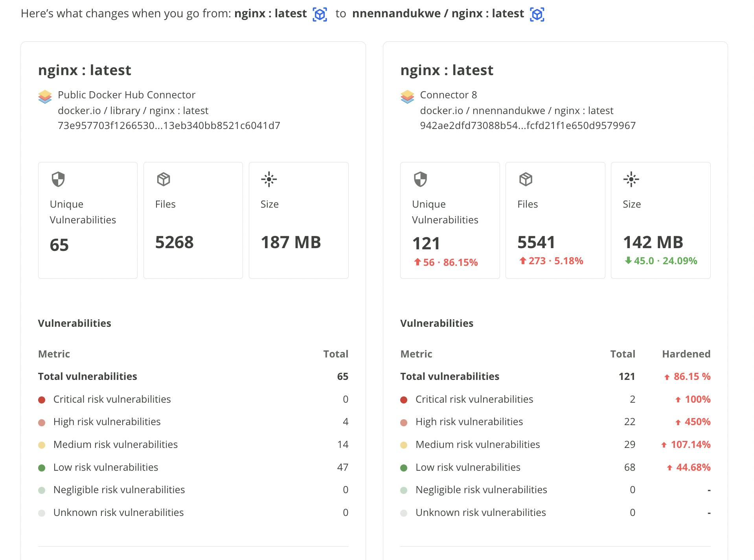The width and height of the screenshot is (754, 560).
Task: Click the red up arrow next to 56 · 86.15%
Action: (417, 262)
